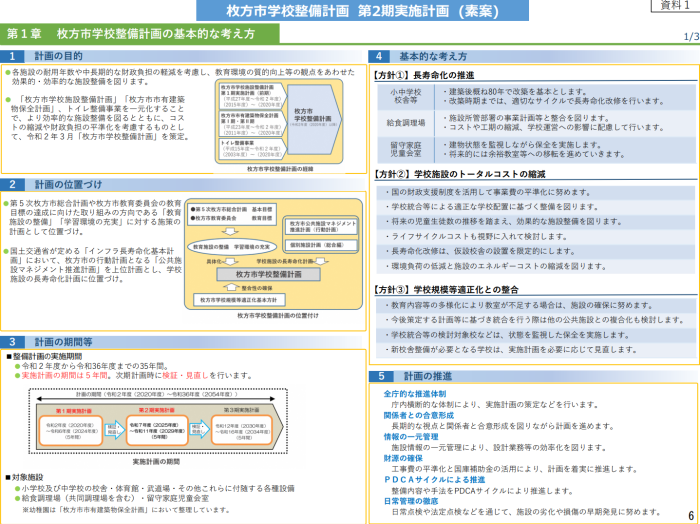
Task: Click the subheading '【方針③】学校規模等適正化との整合'
Action: pos(446,290)
